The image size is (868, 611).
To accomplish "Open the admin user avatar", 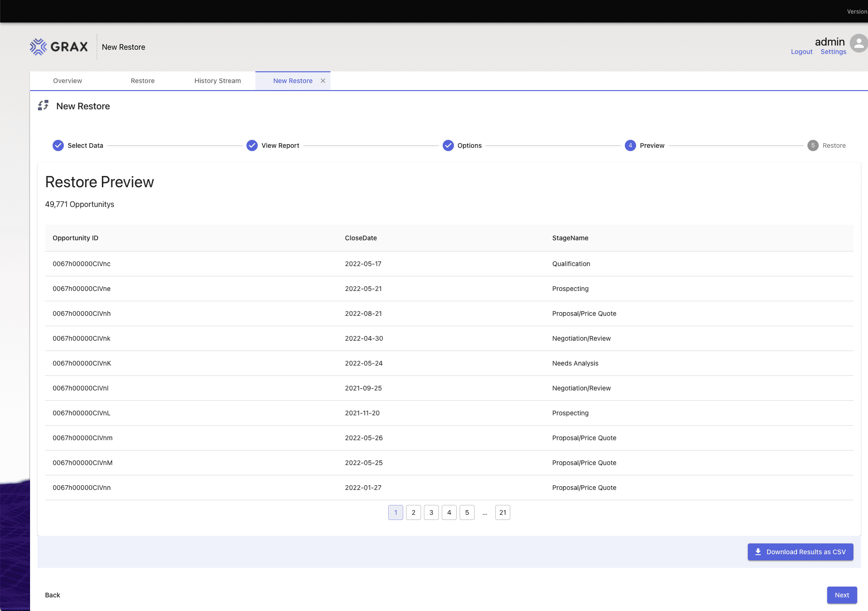I will pyautogui.click(x=859, y=43).
